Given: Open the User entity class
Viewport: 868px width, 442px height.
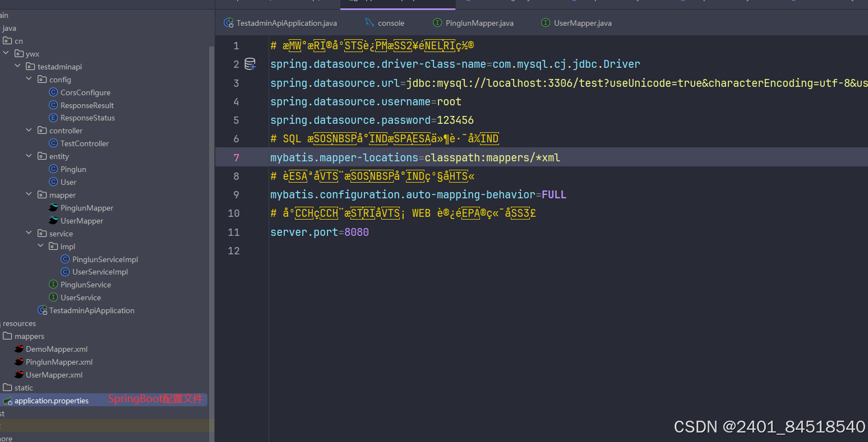Looking at the screenshot, I should (x=68, y=182).
